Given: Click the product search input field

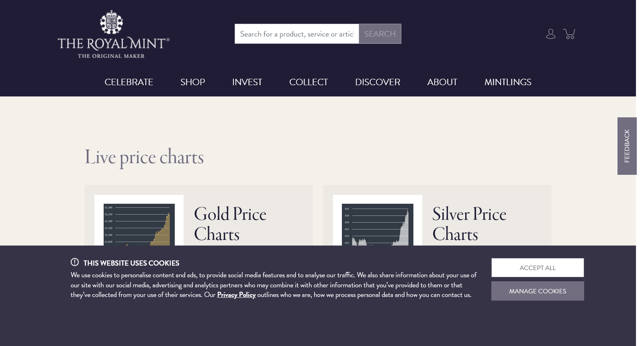Looking at the screenshot, I should [296, 34].
